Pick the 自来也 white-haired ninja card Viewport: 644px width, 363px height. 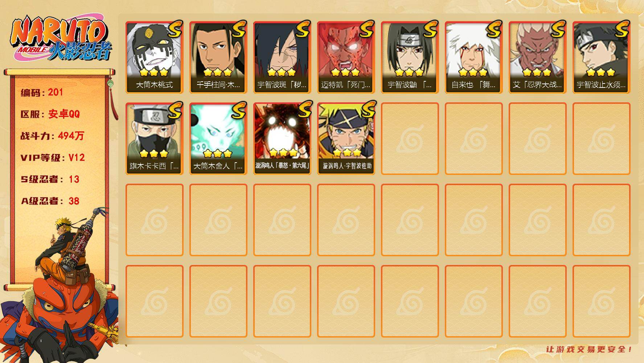[473, 57]
